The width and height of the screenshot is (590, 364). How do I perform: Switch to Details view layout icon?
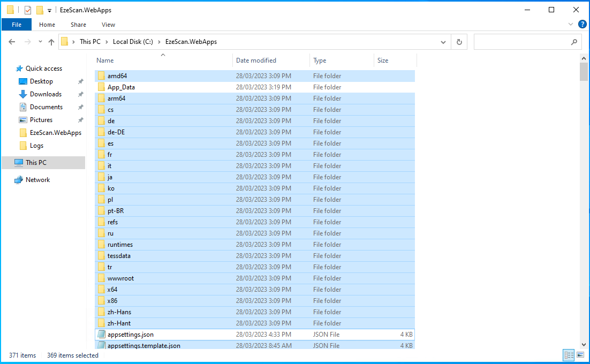(x=569, y=355)
